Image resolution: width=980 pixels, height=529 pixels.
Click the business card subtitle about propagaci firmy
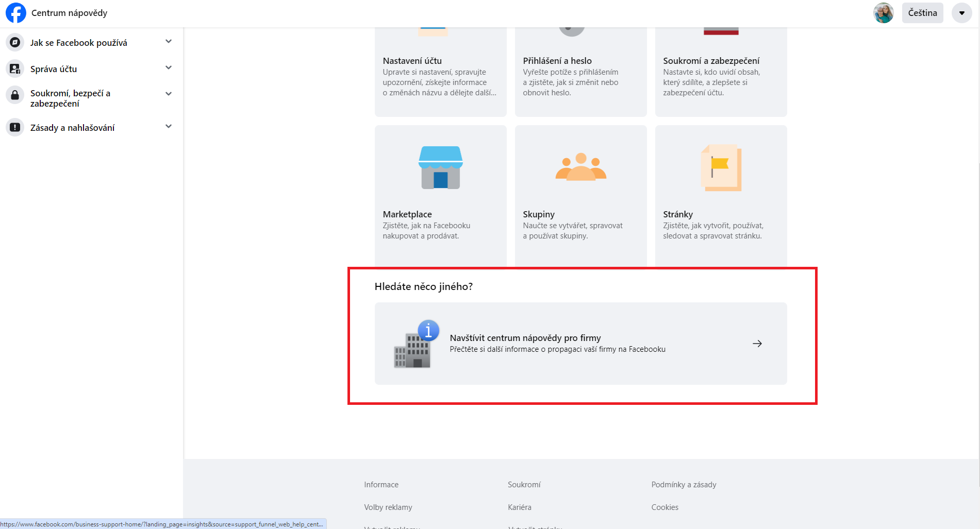click(x=558, y=349)
